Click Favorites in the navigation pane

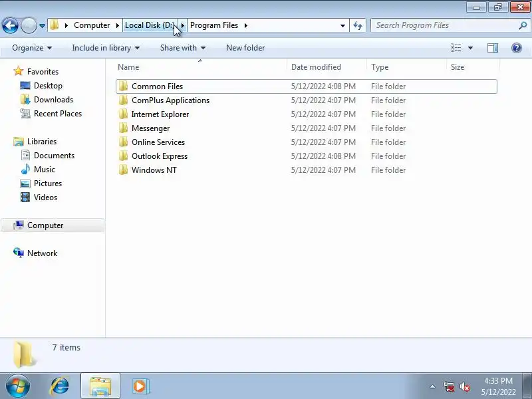point(43,72)
